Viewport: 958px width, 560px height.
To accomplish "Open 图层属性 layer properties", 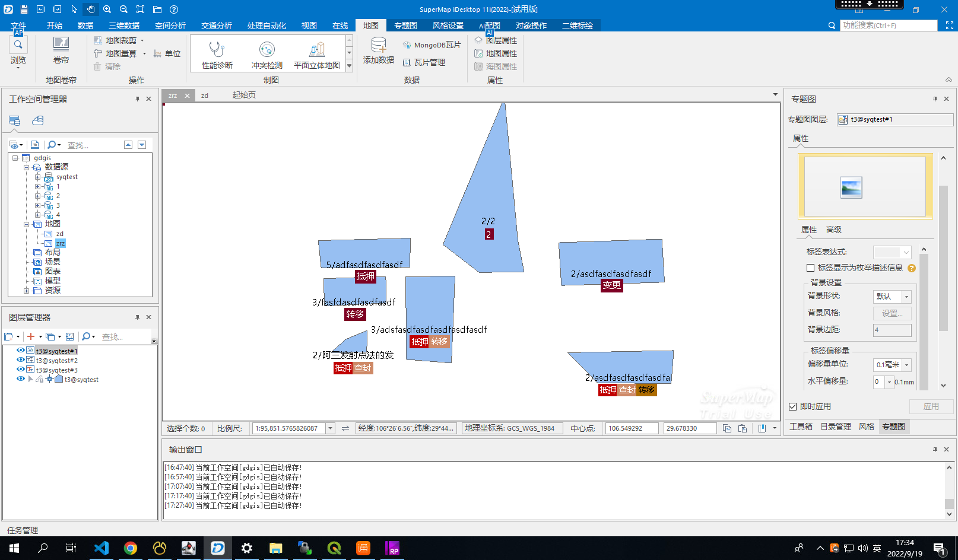I will tap(496, 40).
